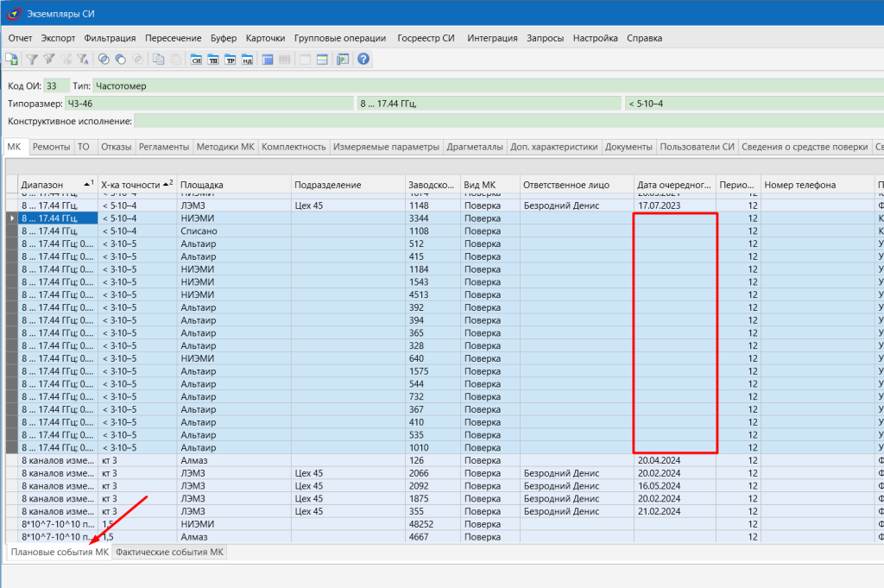Switch to the Драгметаллы tab
The width and height of the screenshot is (884, 588).
tap(475, 147)
